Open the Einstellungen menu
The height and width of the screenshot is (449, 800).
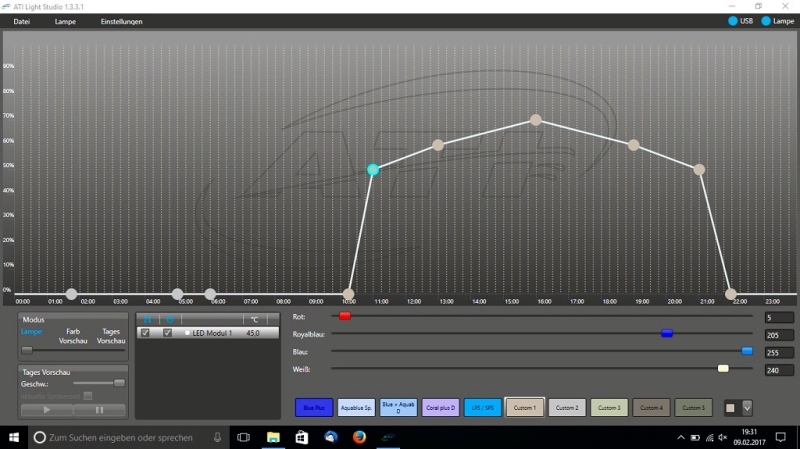pyautogui.click(x=121, y=21)
